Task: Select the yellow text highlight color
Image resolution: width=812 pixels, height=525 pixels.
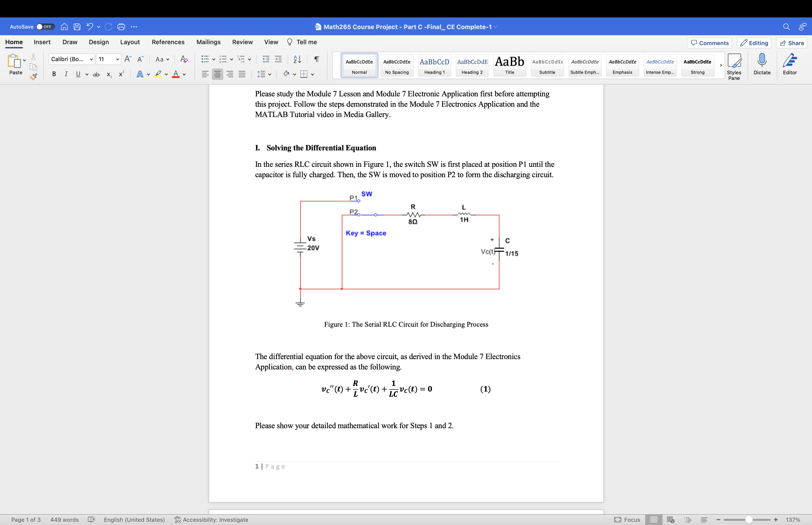Action: (x=158, y=74)
